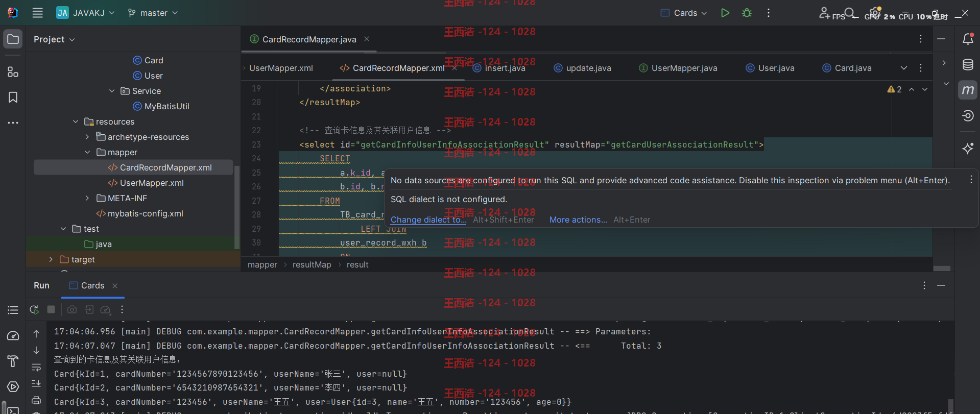
Task: Open Search Everywhere magnifier
Action: (x=850, y=13)
